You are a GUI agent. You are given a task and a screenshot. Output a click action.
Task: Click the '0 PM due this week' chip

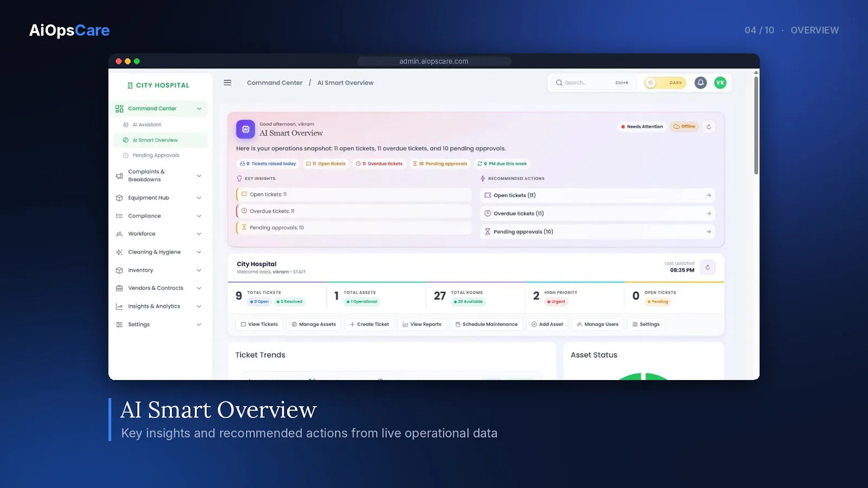point(502,164)
